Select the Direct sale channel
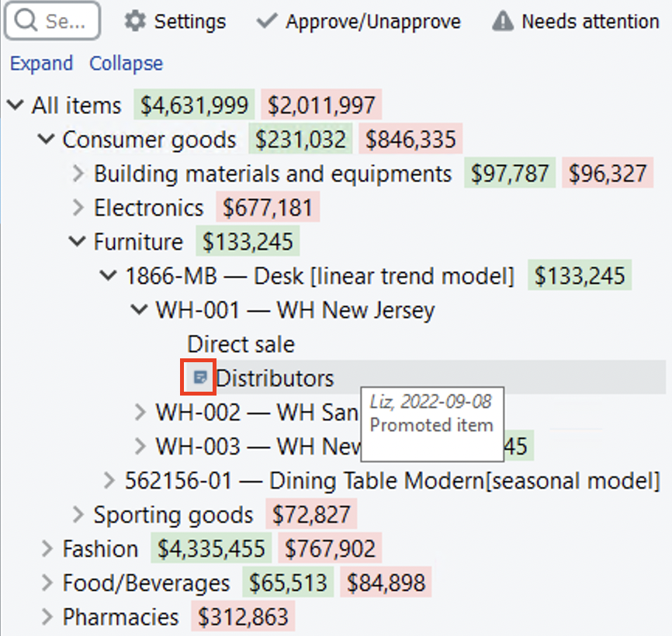Screen dimensions: 672x636 [x=241, y=344]
